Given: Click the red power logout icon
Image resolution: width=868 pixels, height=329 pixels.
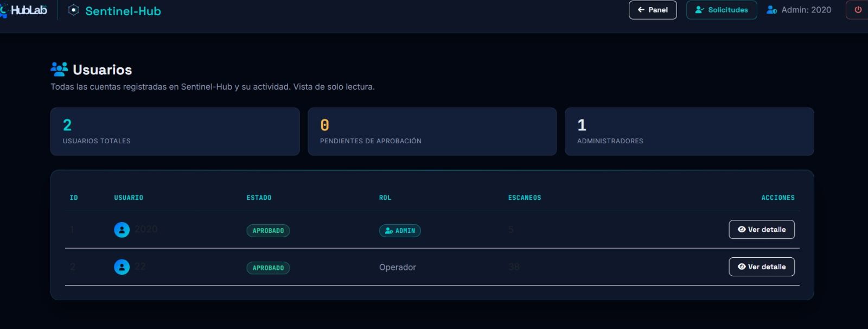Looking at the screenshot, I should (858, 10).
